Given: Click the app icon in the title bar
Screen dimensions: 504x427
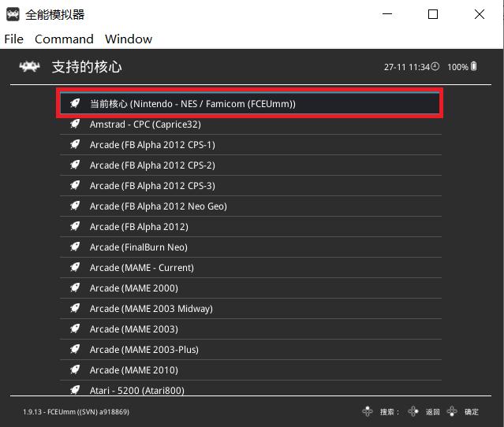Looking at the screenshot, I should [13, 14].
